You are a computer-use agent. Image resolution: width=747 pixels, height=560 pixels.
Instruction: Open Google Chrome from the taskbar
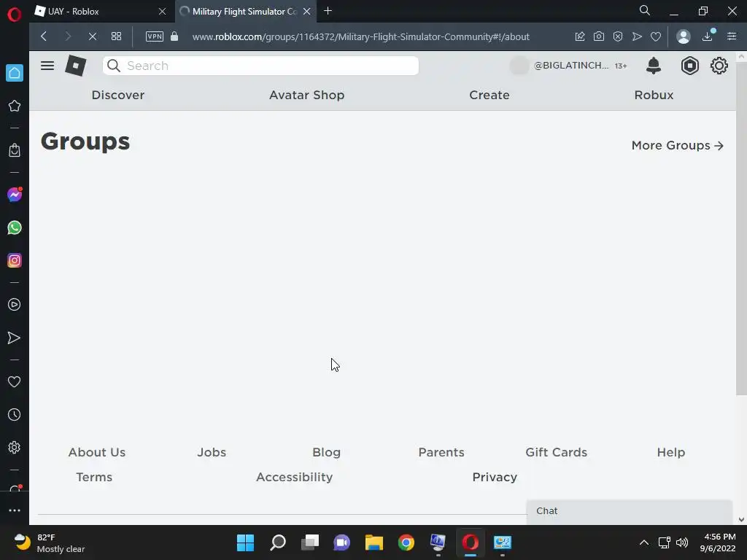tap(406, 542)
